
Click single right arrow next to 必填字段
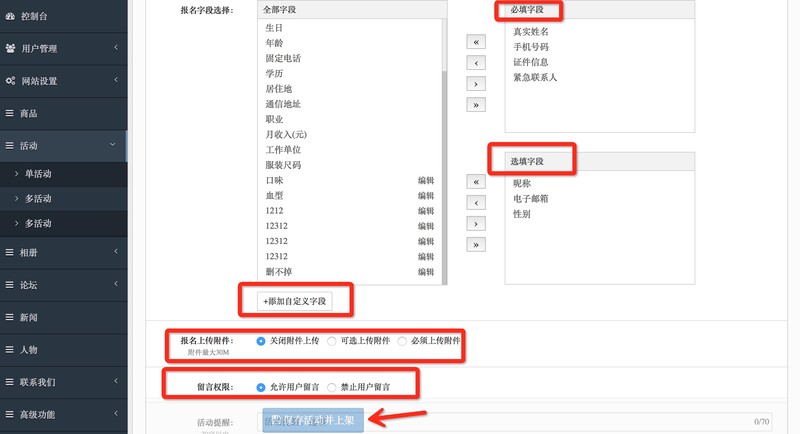pos(476,84)
